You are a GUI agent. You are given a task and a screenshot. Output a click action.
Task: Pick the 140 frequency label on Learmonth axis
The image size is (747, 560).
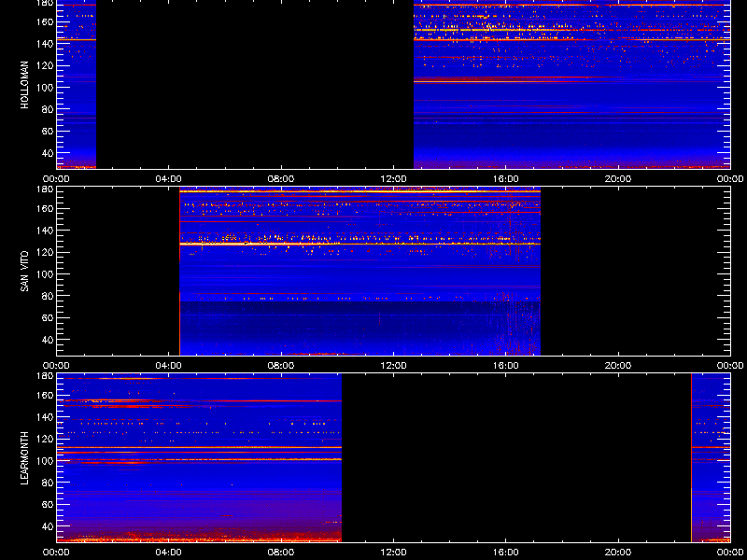44,417
